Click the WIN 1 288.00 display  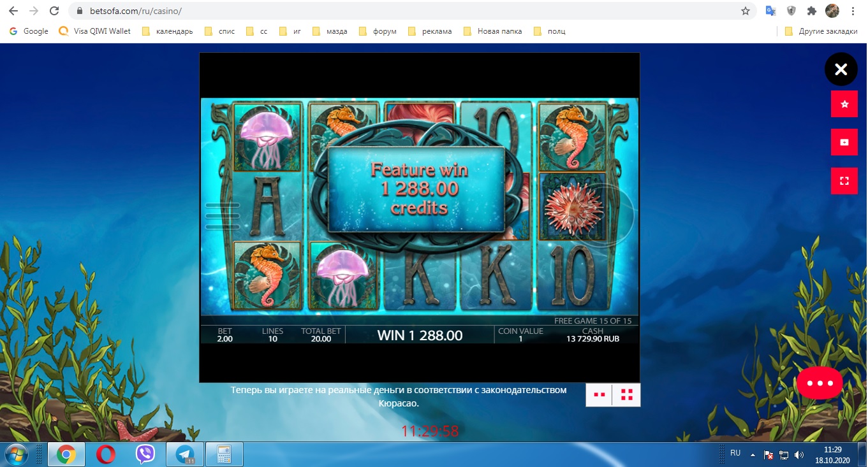click(x=420, y=335)
